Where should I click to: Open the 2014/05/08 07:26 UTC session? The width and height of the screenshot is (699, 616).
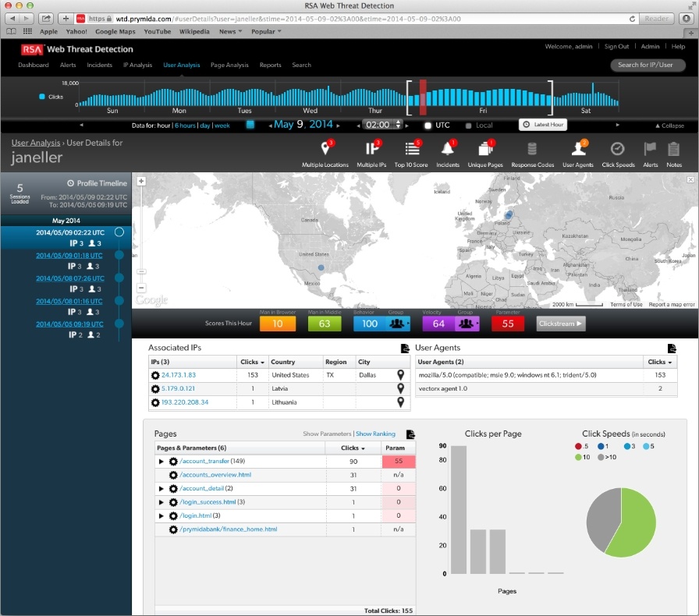coord(70,278)
